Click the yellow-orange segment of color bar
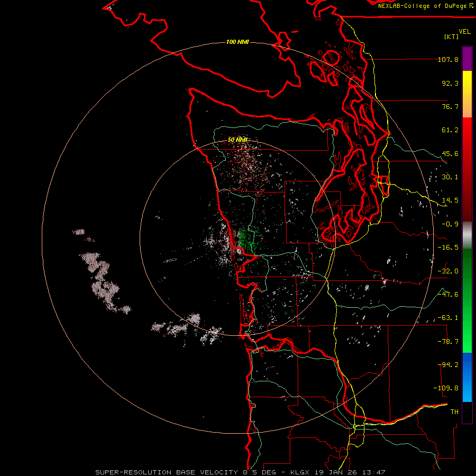 tap(467, 94)
